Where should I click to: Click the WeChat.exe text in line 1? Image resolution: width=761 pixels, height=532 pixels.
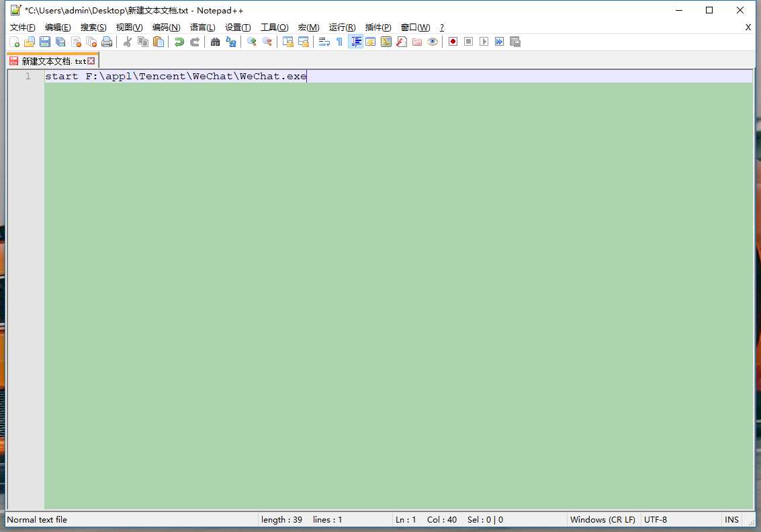click(x=273, y=76)
